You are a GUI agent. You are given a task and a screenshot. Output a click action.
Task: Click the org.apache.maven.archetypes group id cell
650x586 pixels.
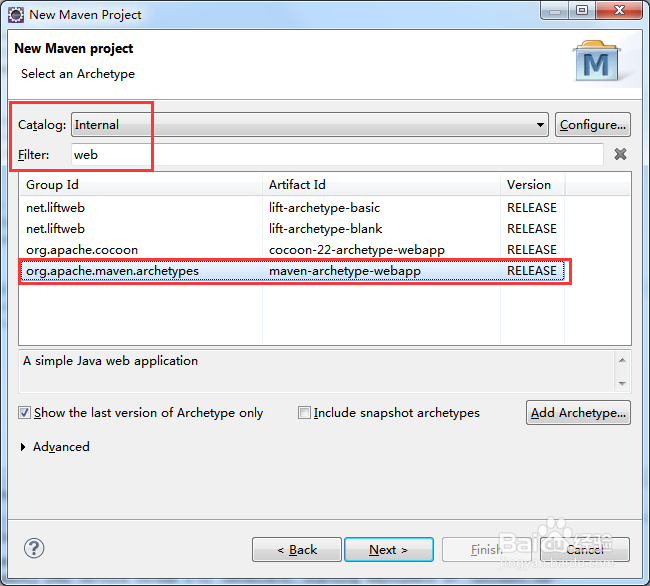coord(112,271)
